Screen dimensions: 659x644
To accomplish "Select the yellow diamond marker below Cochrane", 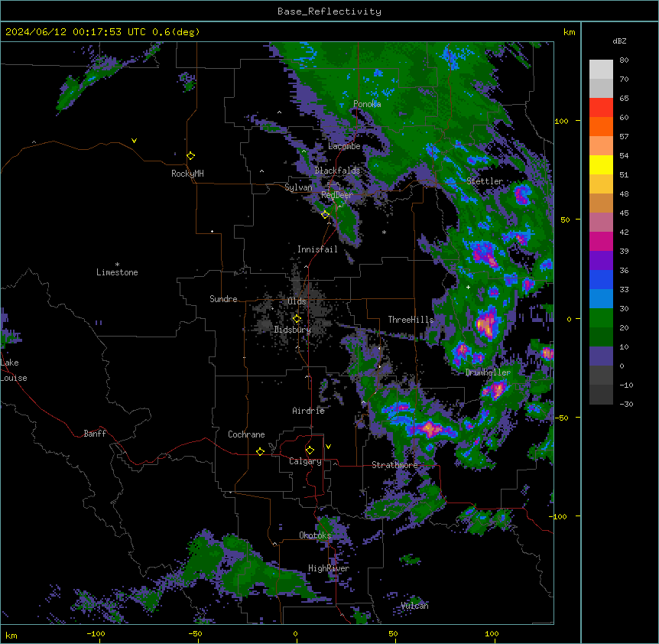I will click(x=260, y=451).
